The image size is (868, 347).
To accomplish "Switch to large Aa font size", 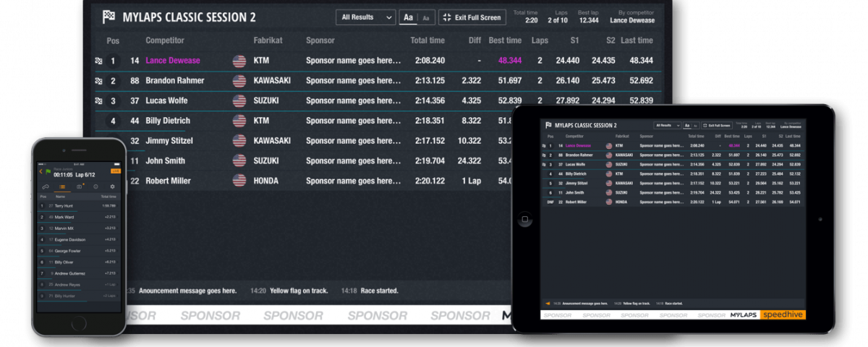I will (x=409, y=17).
